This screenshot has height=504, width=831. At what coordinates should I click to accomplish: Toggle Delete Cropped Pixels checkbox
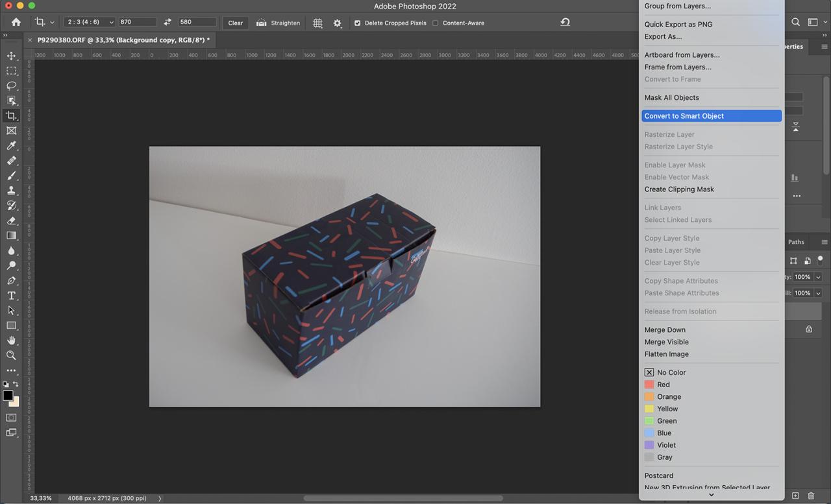click(357, 23)
